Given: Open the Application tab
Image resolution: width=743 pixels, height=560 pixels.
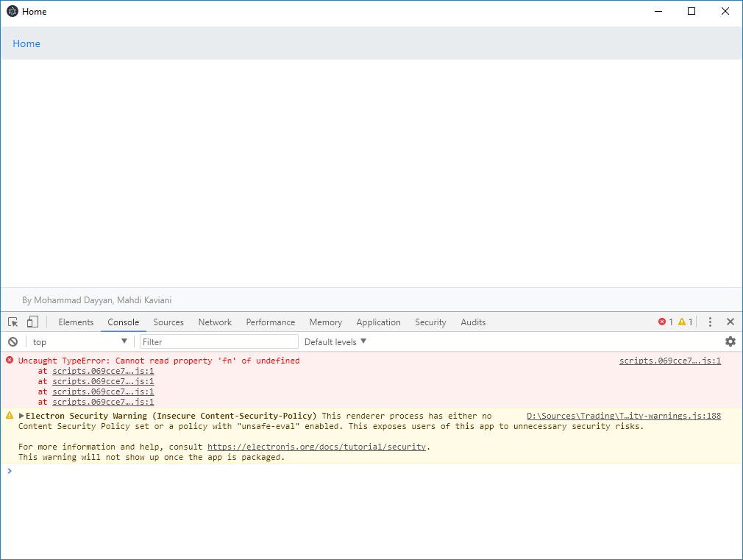Looking at the screenshot, I should pos(378,322).
